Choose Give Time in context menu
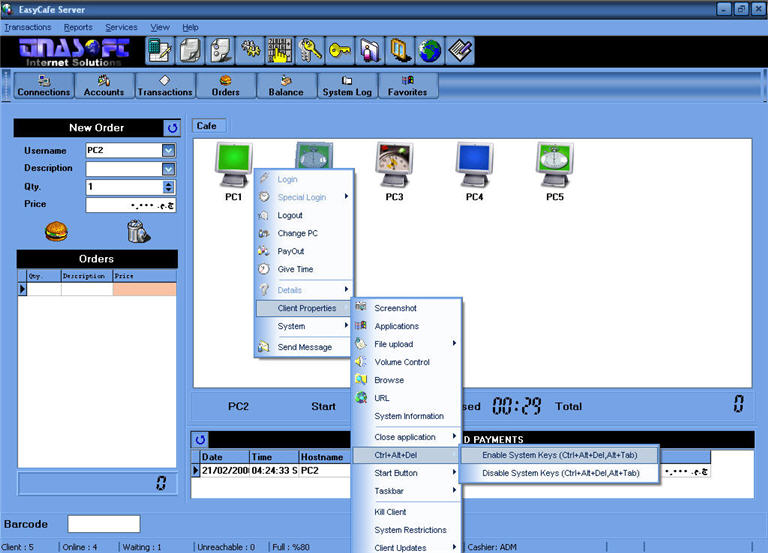Viewport: 768px width, 553px height. click(303, 269)
